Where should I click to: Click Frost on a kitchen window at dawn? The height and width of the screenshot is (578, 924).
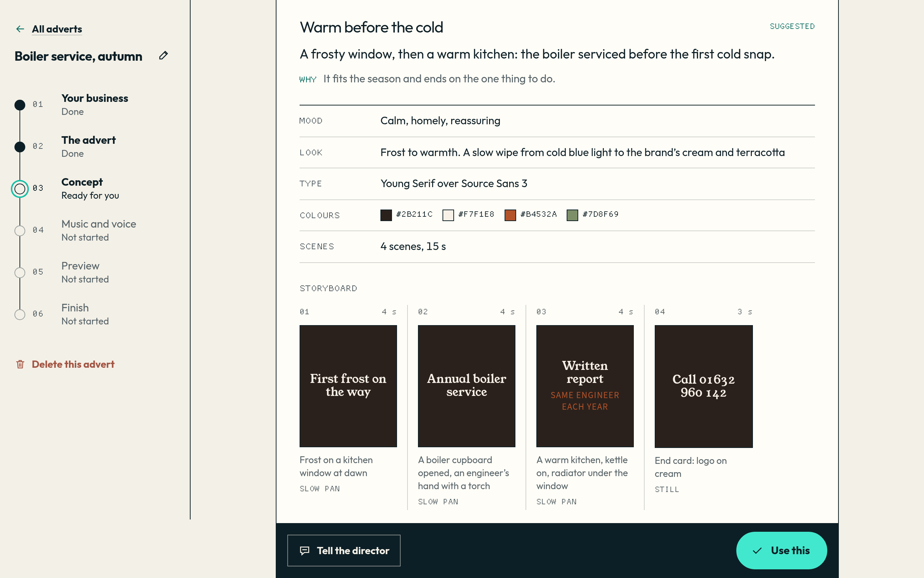coord(336,466)
